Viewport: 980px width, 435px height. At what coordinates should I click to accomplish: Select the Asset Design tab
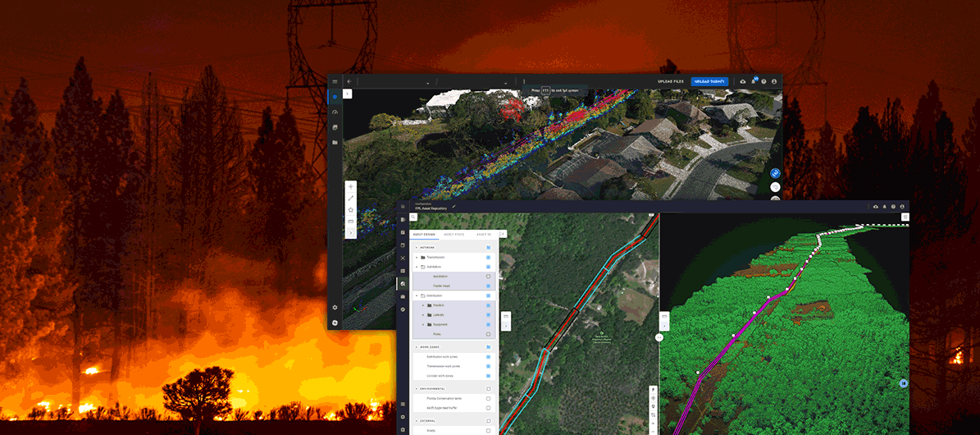424,235
